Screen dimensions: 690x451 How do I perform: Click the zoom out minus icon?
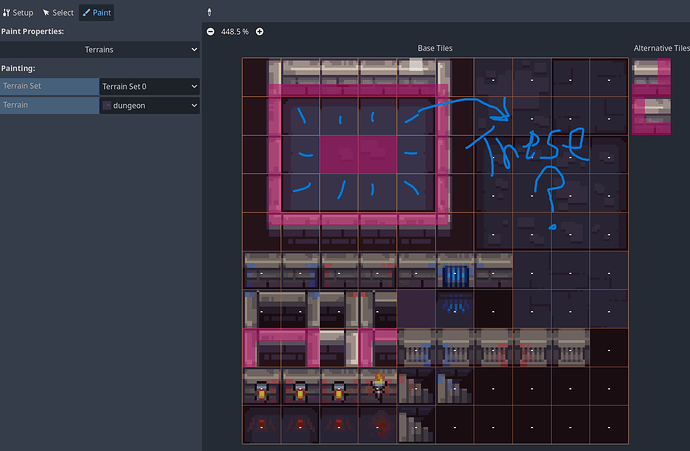(x=210, y=32)
